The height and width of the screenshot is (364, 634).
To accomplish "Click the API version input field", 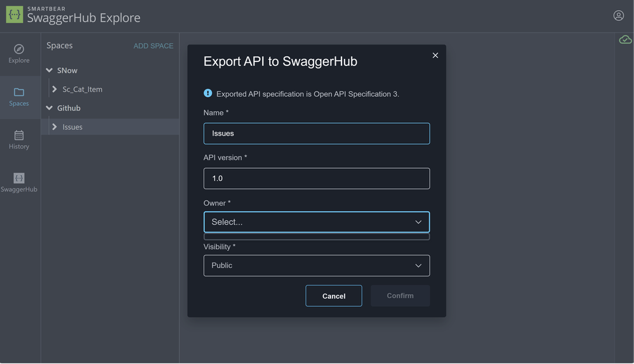I will (x=316, y=178).
